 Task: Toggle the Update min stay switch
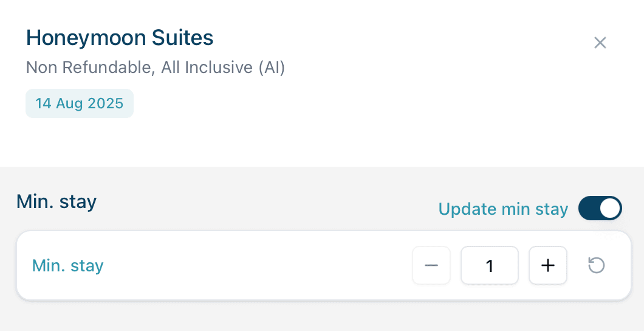click(x=600, y=209)
